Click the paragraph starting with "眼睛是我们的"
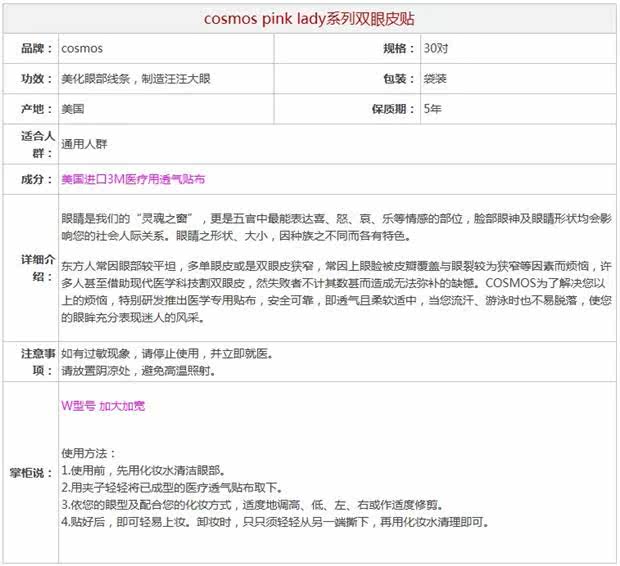 335,227
